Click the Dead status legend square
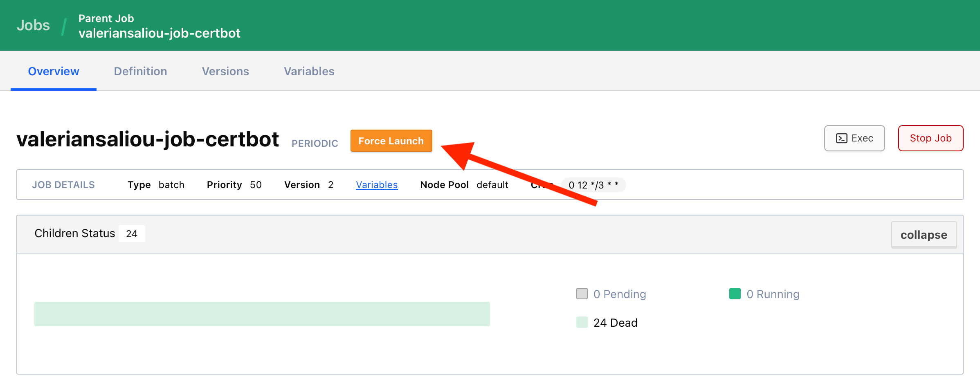 click(582, 322)
